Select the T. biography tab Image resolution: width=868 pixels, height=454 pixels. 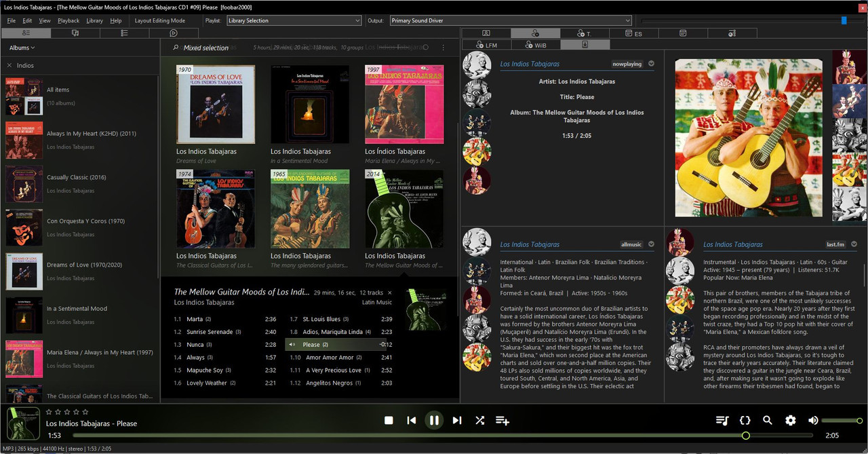(x=584, y=33)
